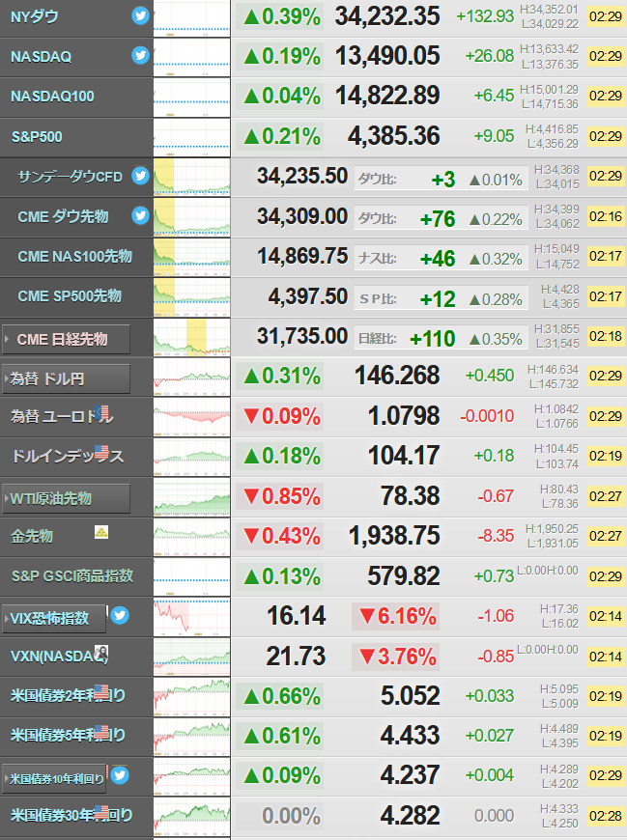Click the ドル円 rate 146.268
Image resolution: width=627 pixels, height=840 pixels.
[x=397, y=376]
